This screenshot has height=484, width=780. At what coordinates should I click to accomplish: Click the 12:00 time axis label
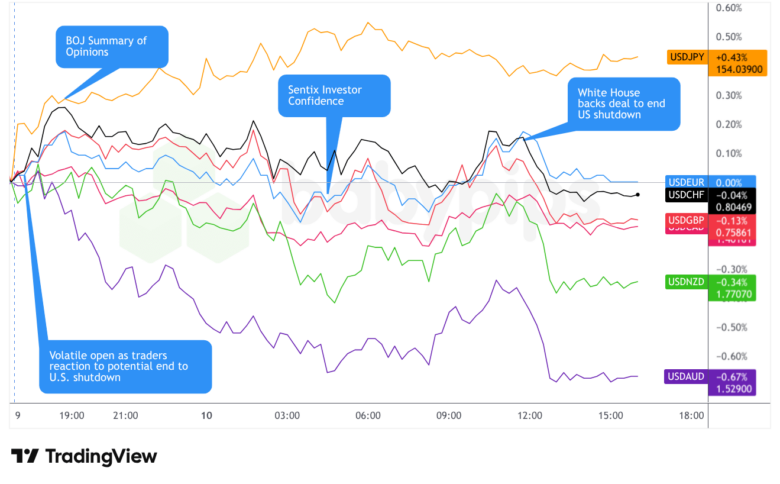point(530,414)
